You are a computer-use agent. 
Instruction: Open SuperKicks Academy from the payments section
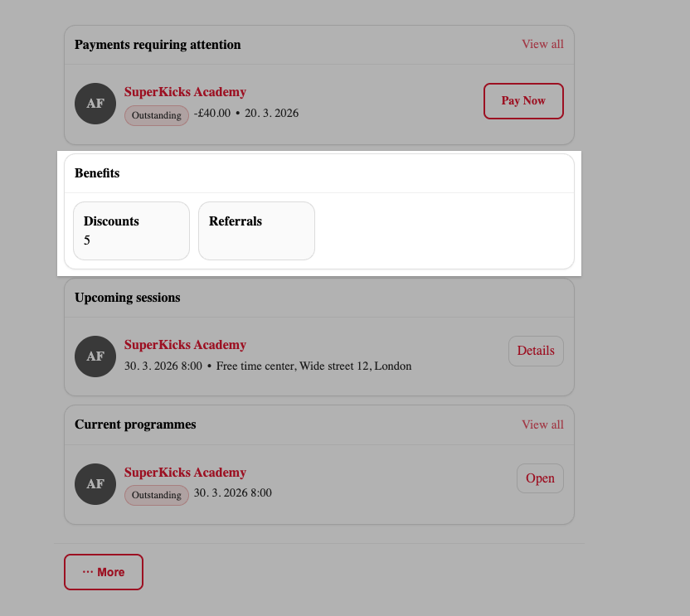185,91
